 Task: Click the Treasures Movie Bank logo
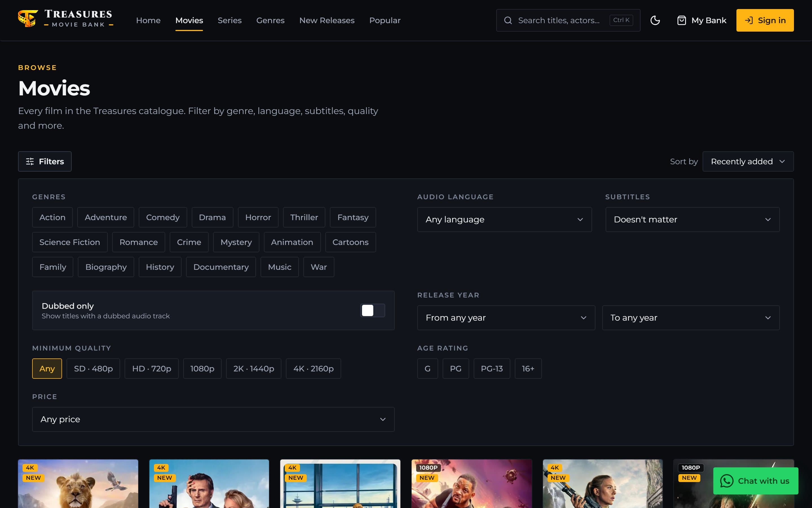click(x=66, y=19)
